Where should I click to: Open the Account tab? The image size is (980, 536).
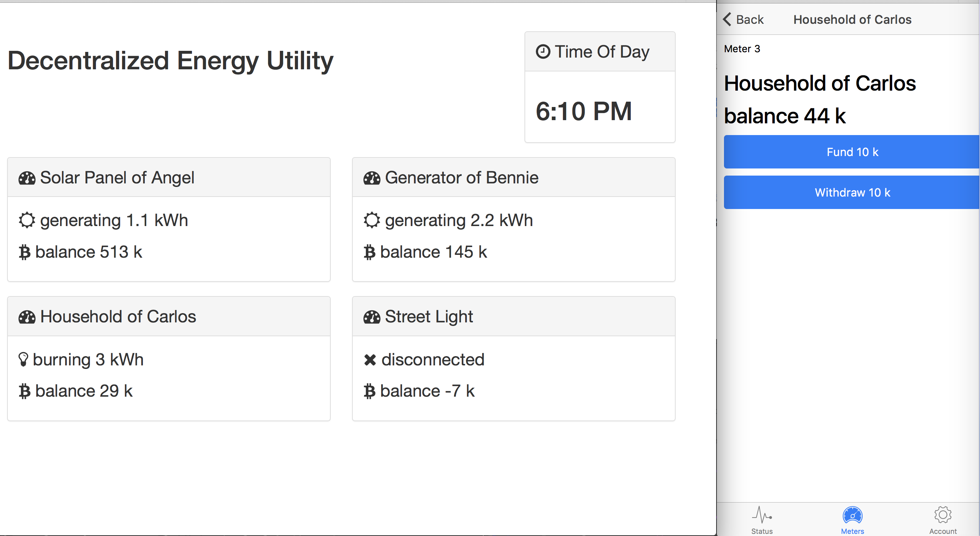tap(943, 520)
